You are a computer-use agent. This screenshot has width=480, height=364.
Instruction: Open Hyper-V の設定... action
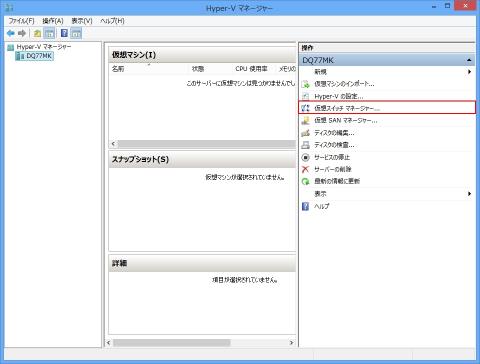click(339, 96)
